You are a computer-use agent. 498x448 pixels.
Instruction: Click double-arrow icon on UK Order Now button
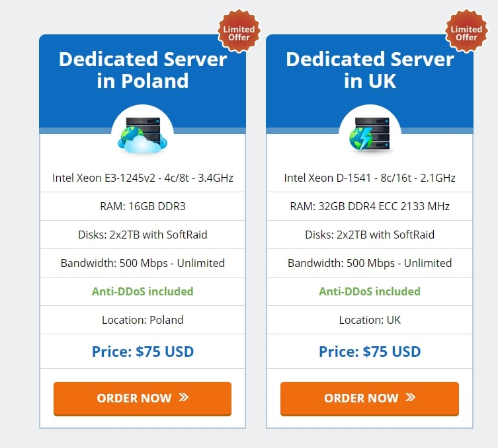(410, 397)
